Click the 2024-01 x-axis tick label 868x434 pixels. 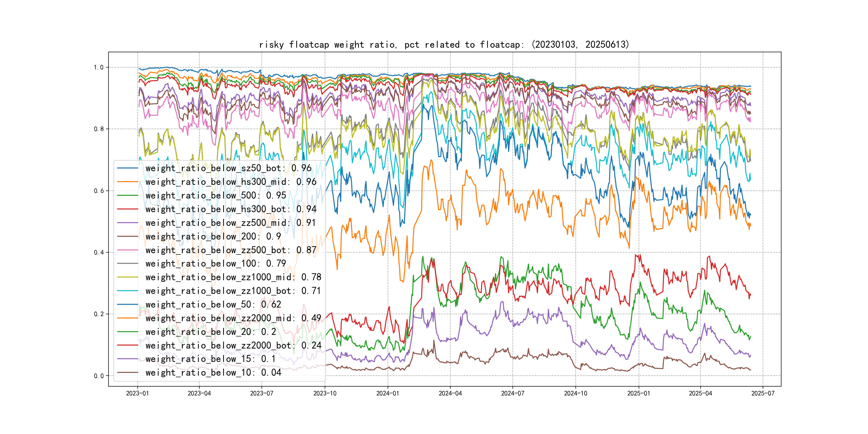coord(387,393)
